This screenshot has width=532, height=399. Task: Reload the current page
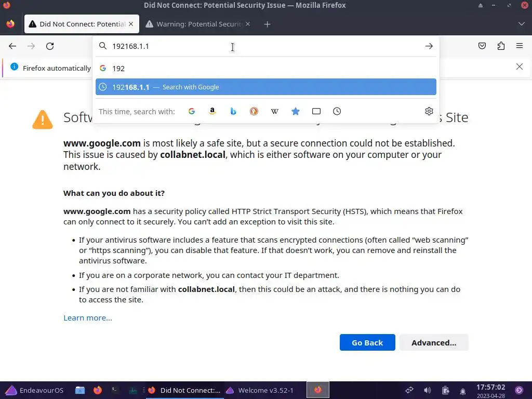(x=50, y=46)
